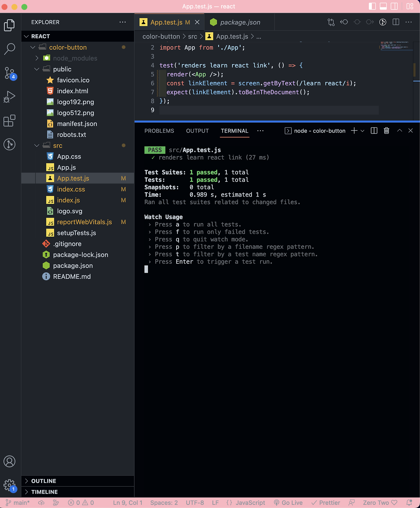
Task: Toggle secondary sidebar layout icon in title bar
Action: [394, 6]
